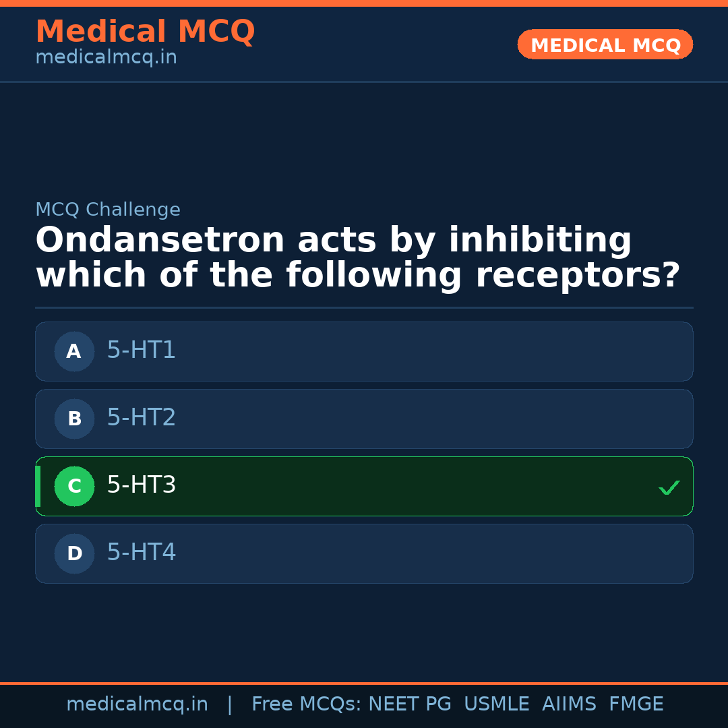Image resolution: width=728 pixels, height=728 pixels.
Task: Select the letter D circle
Action: 74,553
